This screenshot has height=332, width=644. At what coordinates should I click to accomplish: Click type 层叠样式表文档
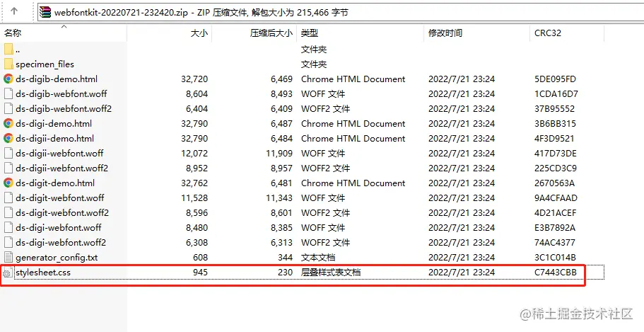(x=331, y=273)
